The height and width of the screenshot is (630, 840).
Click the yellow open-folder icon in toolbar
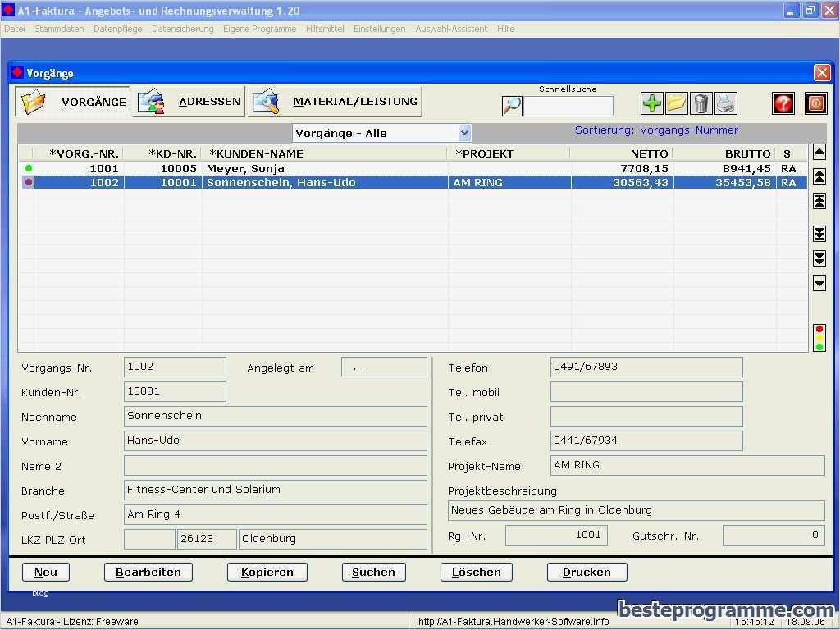(677, 103)
